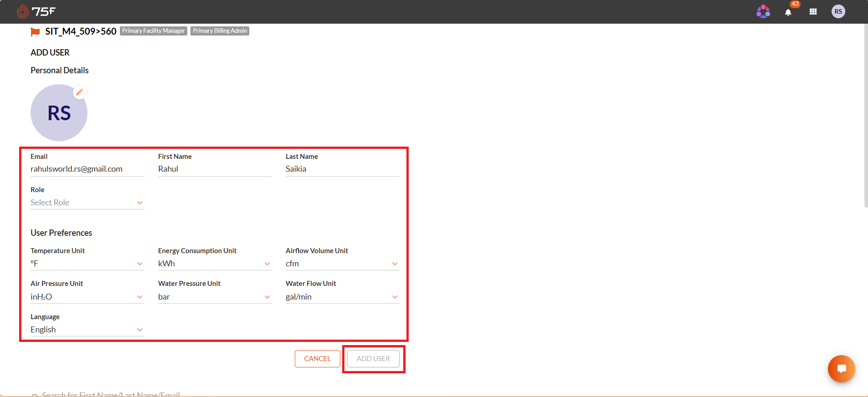
Task: Expand the Water Flow Unit dropdown
Action: click(342, 297)
